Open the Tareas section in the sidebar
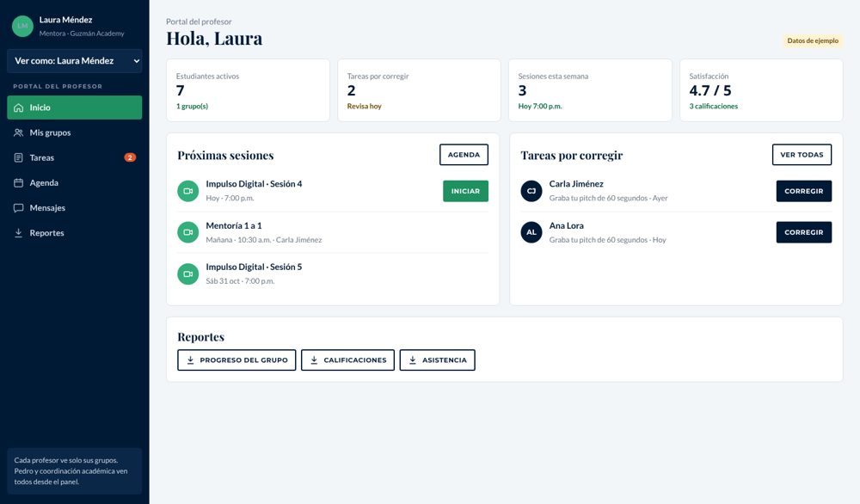This screenshot has width=860, height=504. 75,158
